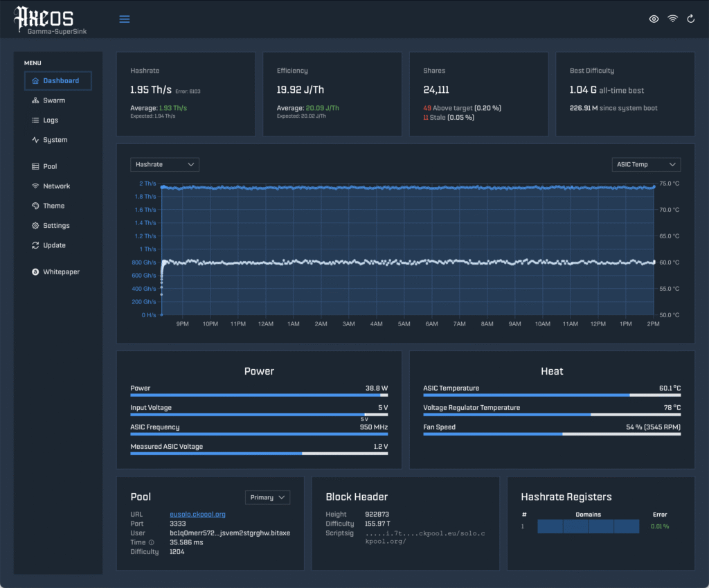This screenshot has width=709, height=588.
Task: Visit the eusolo.ckpool.org pool link
Action: pos(197,514)
